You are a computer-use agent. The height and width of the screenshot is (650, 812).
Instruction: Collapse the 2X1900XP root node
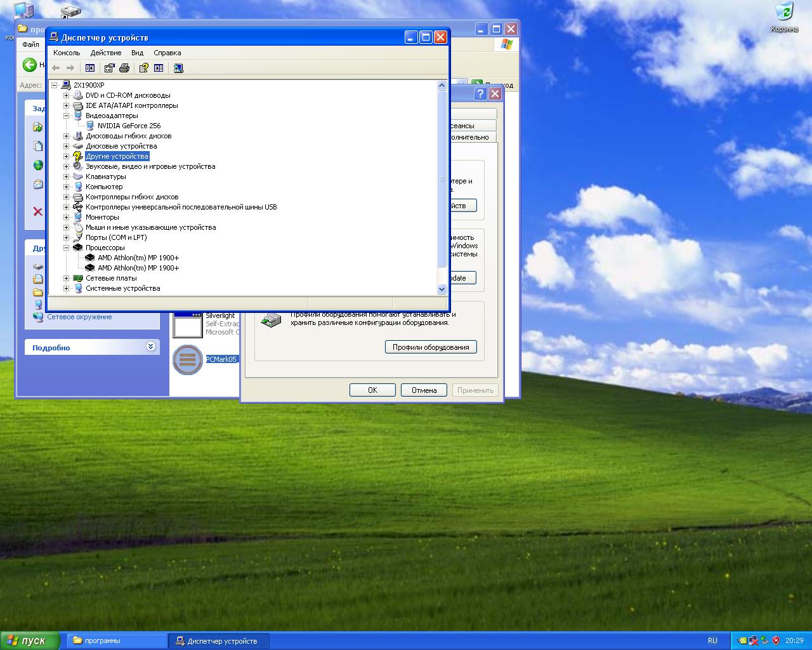tap(54, 85)
